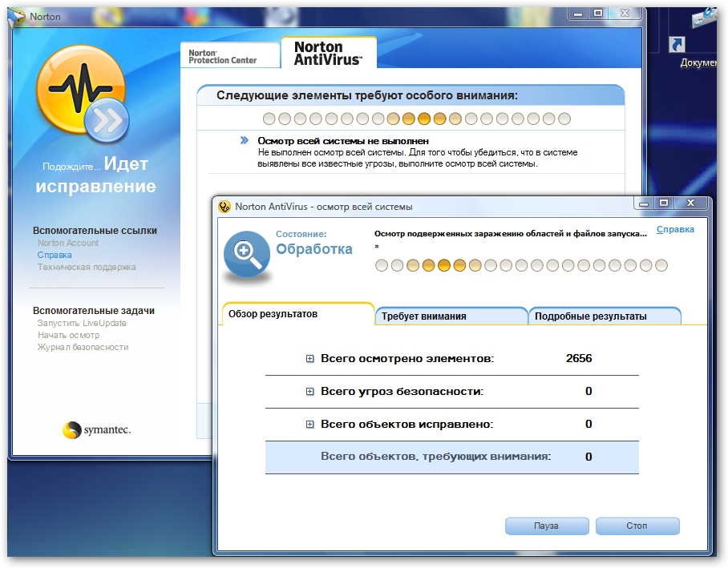Click the Вспомогательные ссылки heading
The image size is (728, 568).
click(x=95, y=231)
